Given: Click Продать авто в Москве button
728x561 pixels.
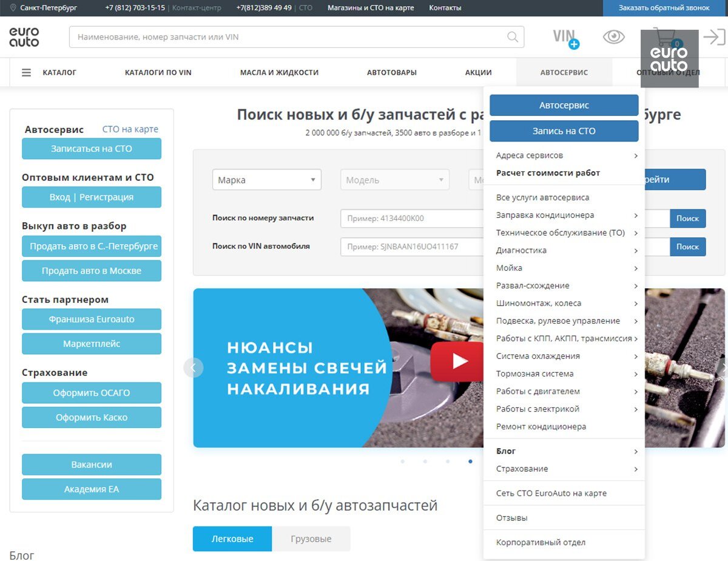Looking at the screenshot, I should coord(92,271).
